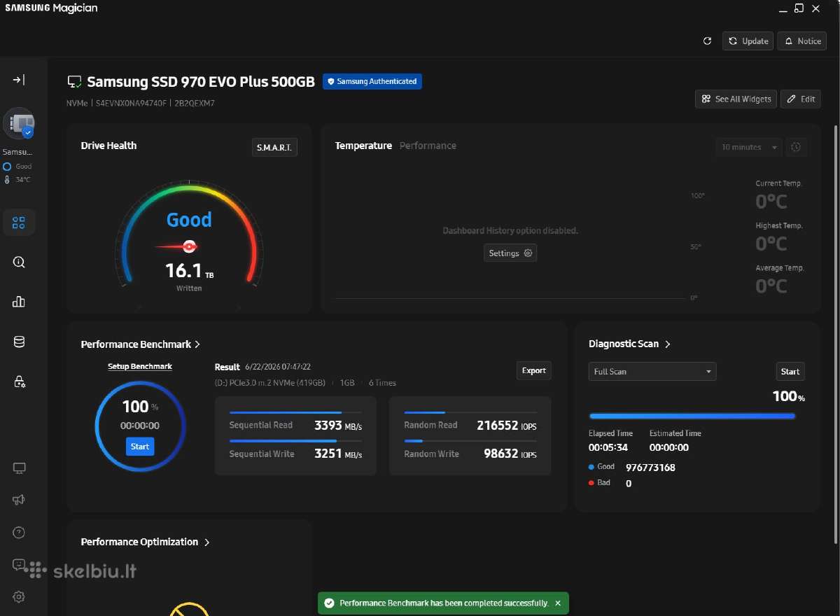Viewport: 840px width, 616px height.
Task: Open dashboard history Settings button
Action: pos(510,253)
